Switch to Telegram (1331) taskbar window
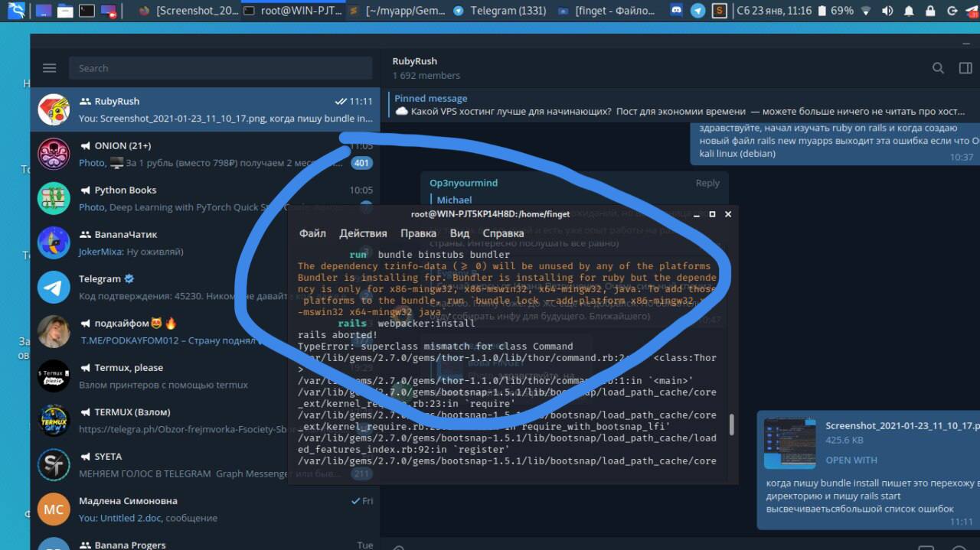980x550 pixels. pyautogui.click(x=500, y=11)
